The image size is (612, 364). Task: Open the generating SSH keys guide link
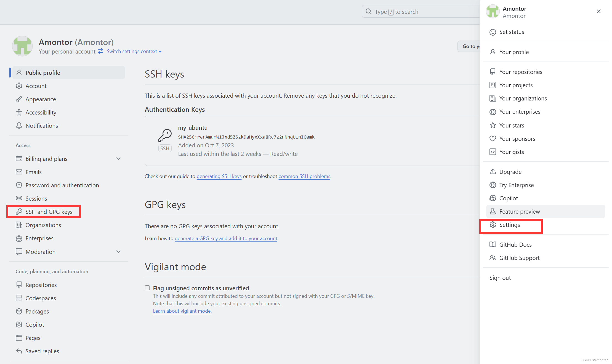(219, 176)
